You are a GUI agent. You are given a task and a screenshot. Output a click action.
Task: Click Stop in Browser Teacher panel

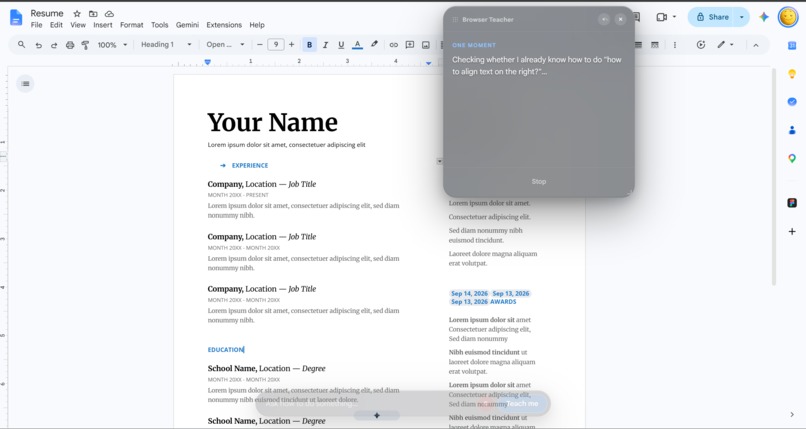(x=539, y=181)
